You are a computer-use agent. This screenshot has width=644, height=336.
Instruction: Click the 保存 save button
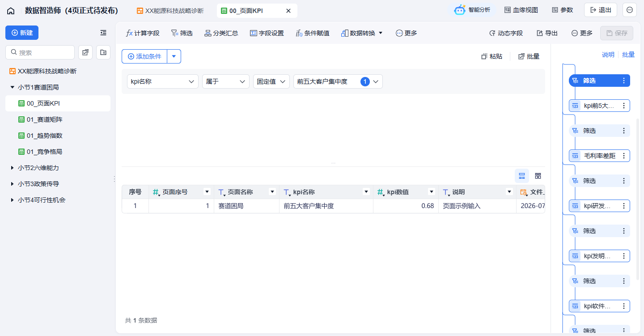click(x=617, y=33)
